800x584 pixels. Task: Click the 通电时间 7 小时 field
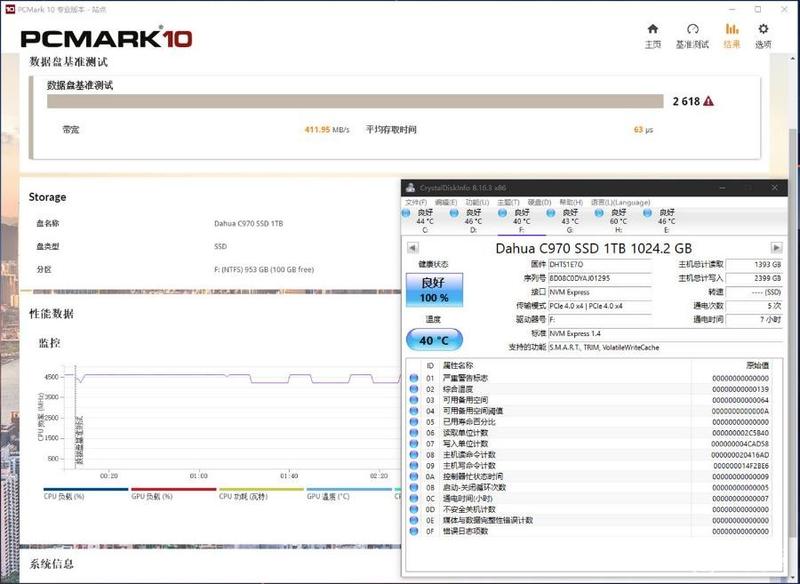[x=754, y=320]
